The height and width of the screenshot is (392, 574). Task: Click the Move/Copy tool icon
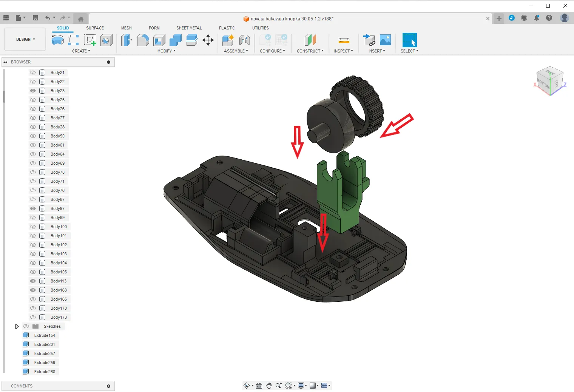point(208,40)
